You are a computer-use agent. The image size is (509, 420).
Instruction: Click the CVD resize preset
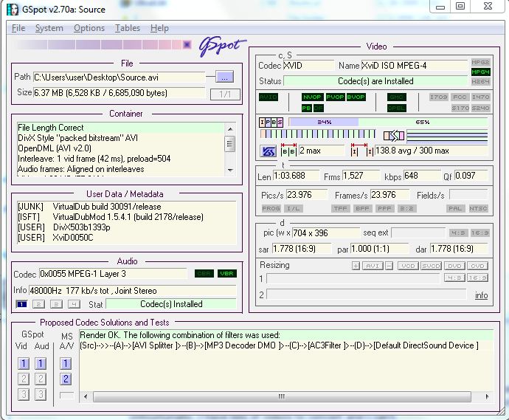(x=478, y=266)
